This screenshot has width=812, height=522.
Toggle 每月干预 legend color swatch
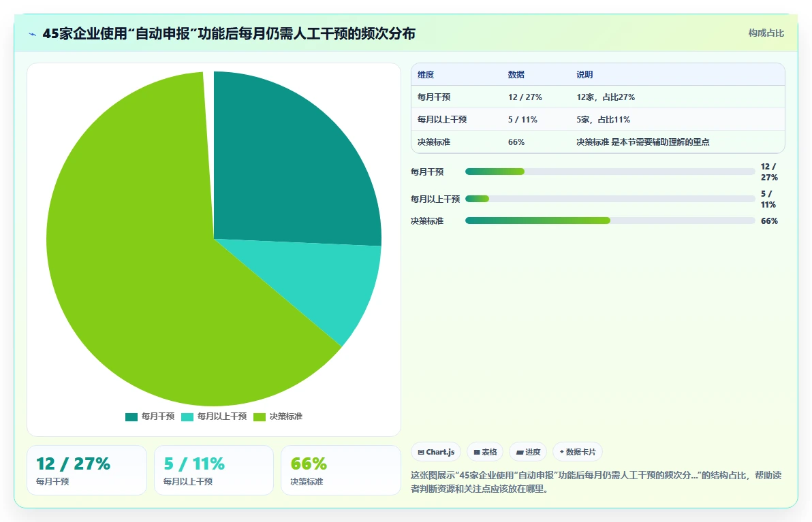(x=131, y=417)
